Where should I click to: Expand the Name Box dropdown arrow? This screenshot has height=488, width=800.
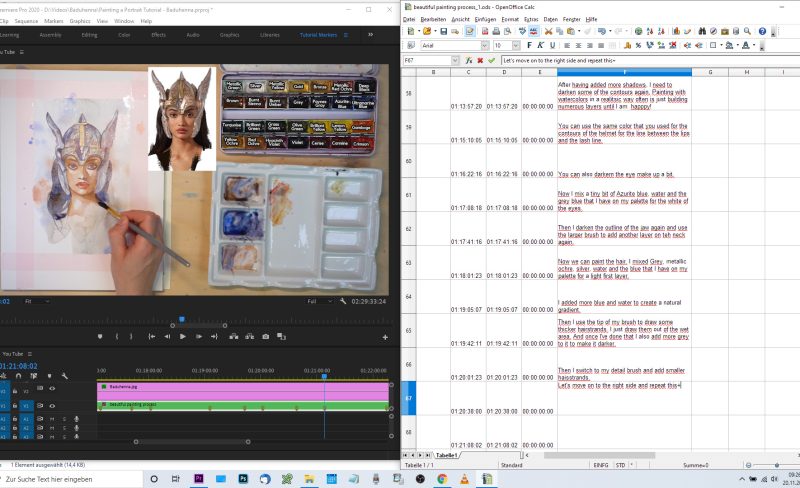pos(455,60)
